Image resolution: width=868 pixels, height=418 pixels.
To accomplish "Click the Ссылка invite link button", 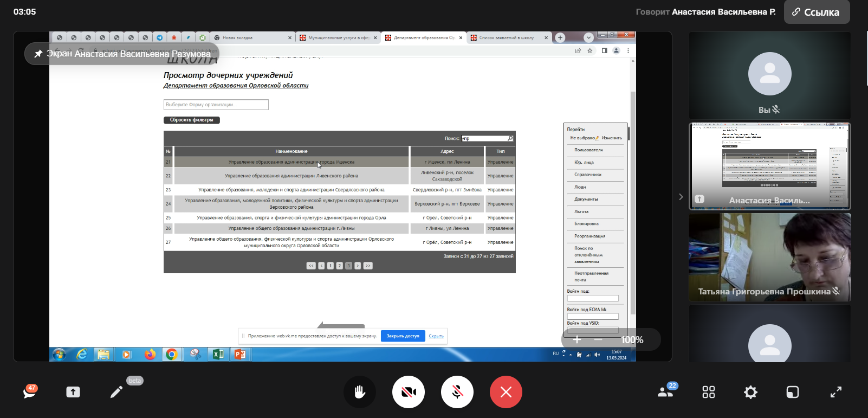I will click(817, 12).
